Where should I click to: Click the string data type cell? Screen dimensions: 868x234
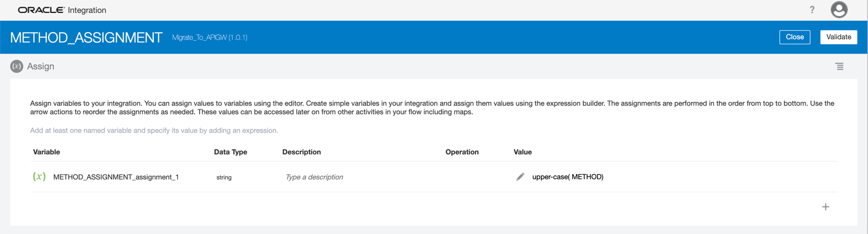coord(224,177)
